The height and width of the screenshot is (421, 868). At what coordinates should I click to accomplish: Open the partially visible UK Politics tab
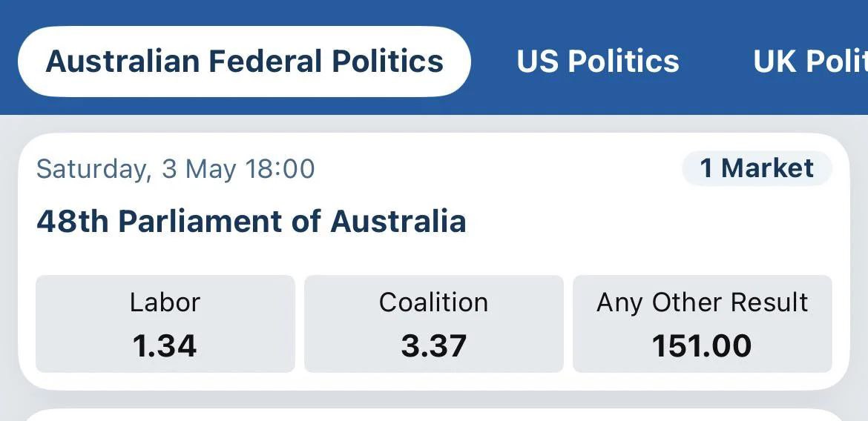[810, 62]
